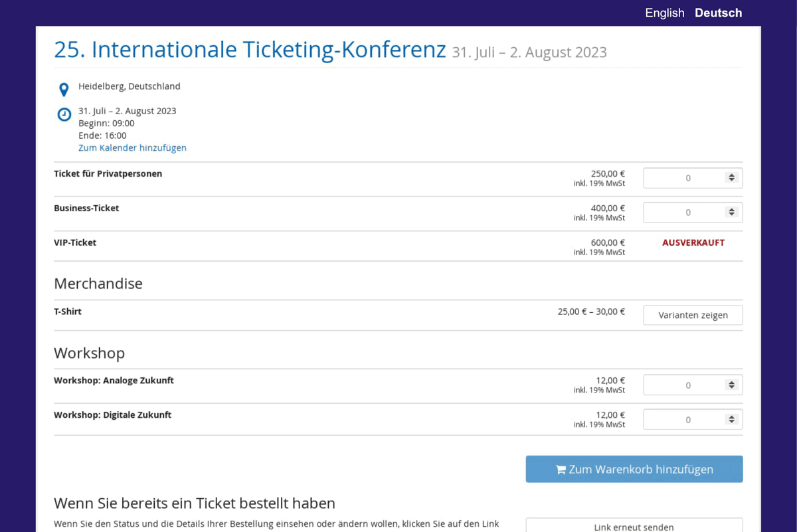This screenshot has width=797, height=532.
Task: Select Deutsch language option
Action: (x=718, y=13)
